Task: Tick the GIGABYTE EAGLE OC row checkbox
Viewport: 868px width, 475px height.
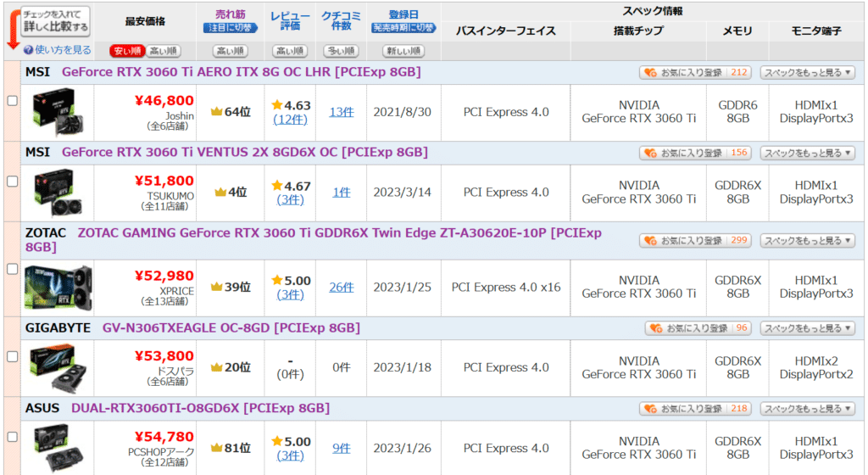Action: (12, 356)
